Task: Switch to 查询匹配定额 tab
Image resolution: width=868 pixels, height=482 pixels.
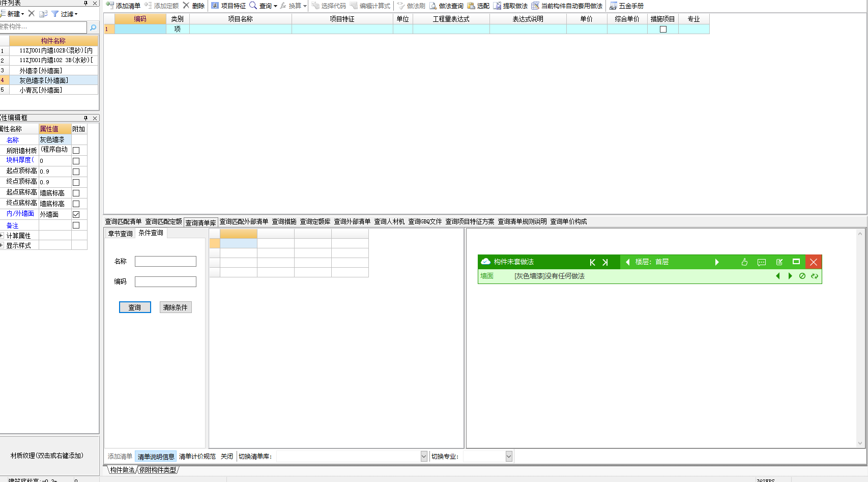Action: [163, 221]
